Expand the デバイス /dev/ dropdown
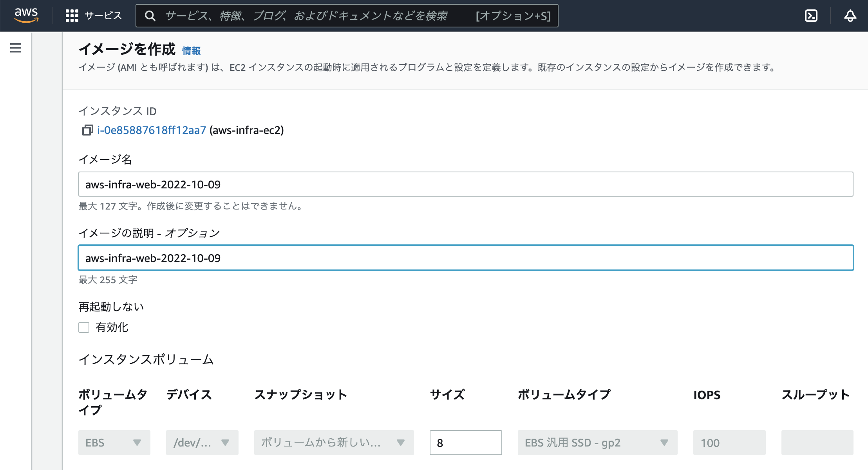This screenshot has width=868, height=470. 202,443
